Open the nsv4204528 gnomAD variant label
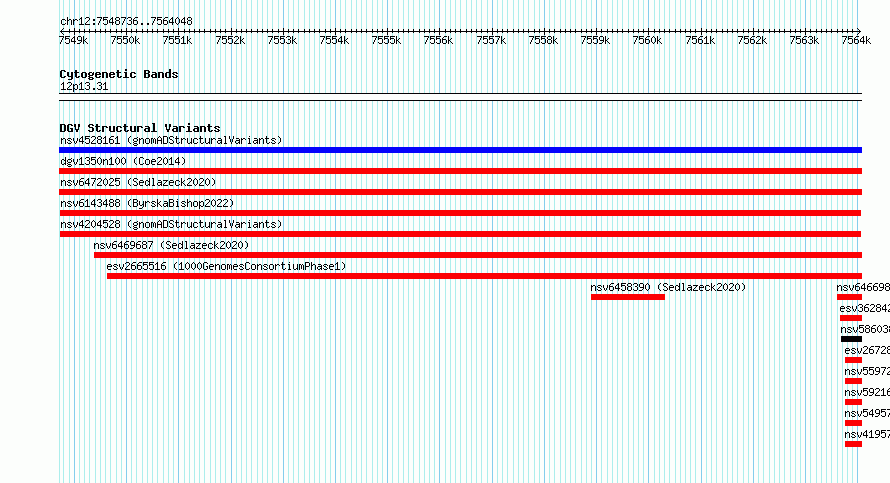 pos(171,224)
